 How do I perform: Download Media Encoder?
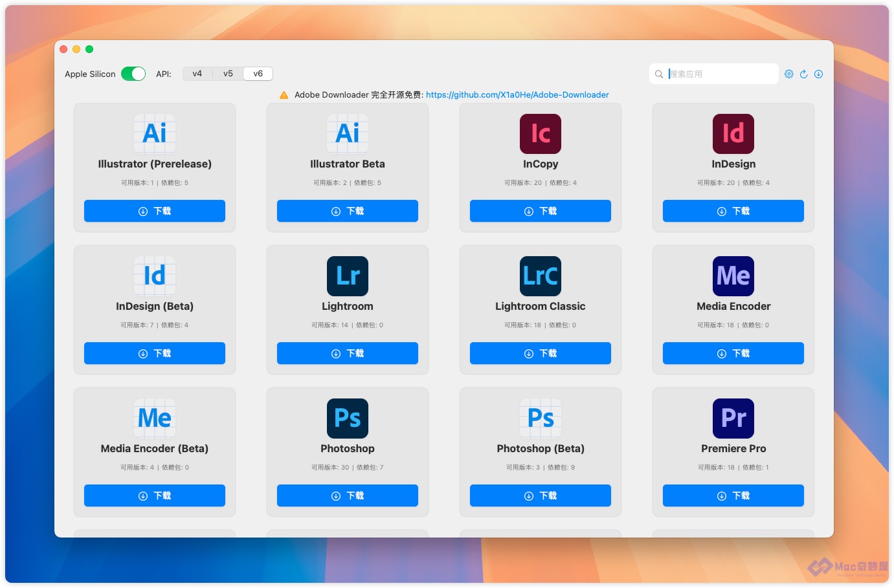733,353
